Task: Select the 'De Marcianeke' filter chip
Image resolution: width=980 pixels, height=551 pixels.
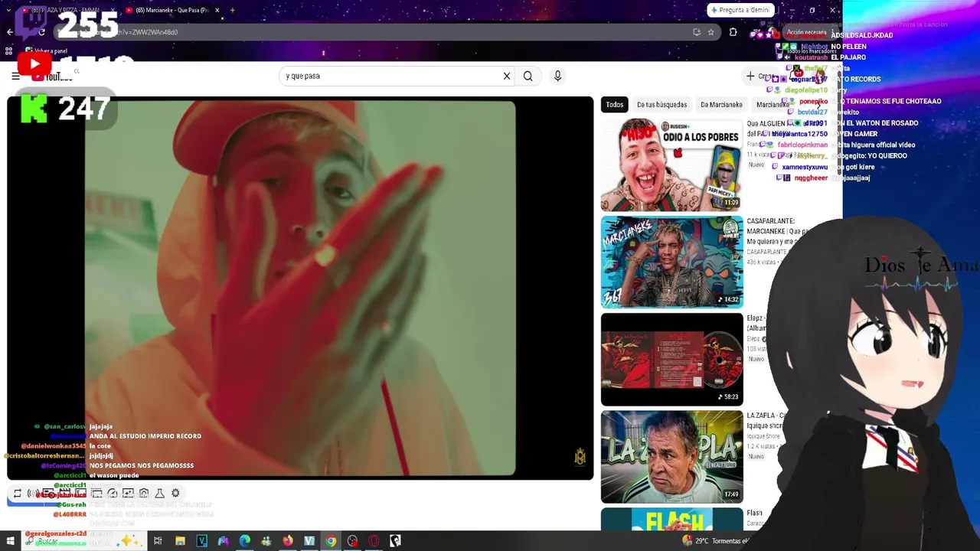Action: [721, 105]
